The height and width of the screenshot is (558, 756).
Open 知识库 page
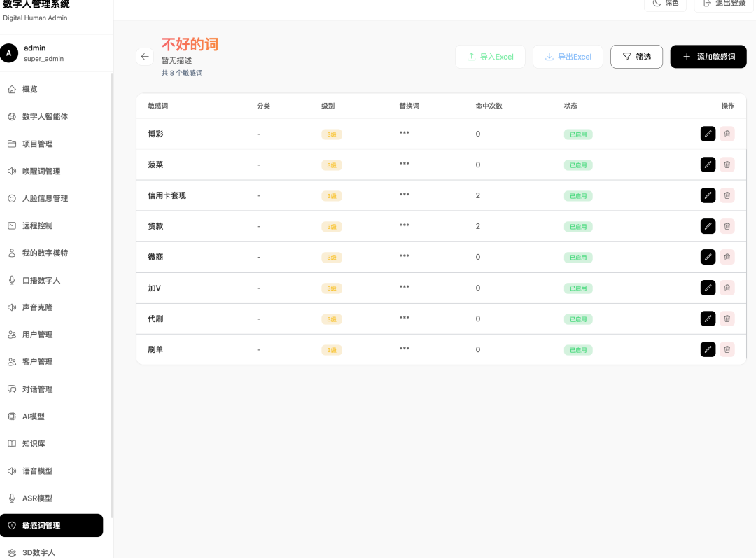click(52, 444)
